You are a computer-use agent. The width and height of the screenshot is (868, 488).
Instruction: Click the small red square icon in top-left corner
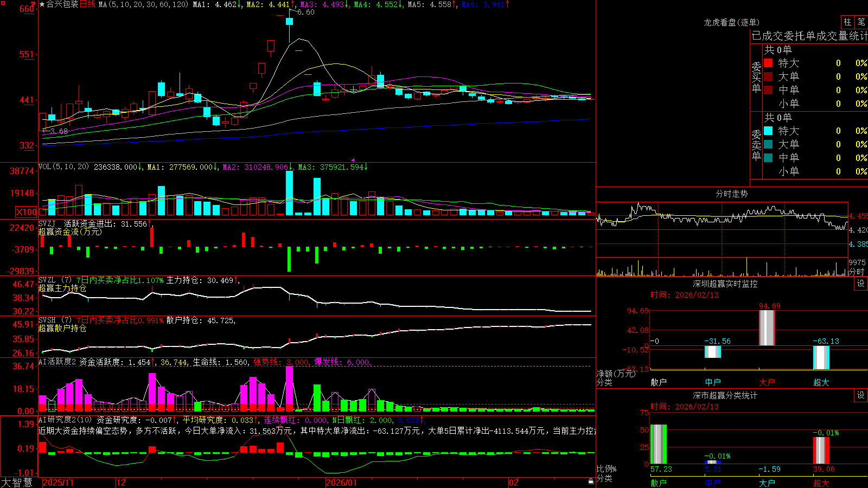pos(2,2)
